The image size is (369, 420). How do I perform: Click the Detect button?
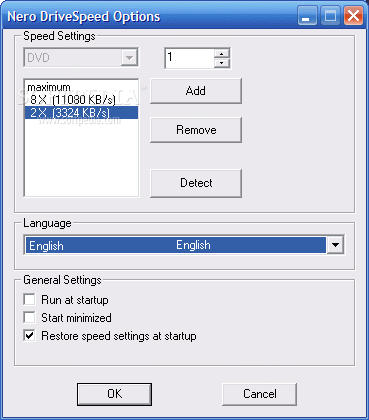click(x=196, y=183)
